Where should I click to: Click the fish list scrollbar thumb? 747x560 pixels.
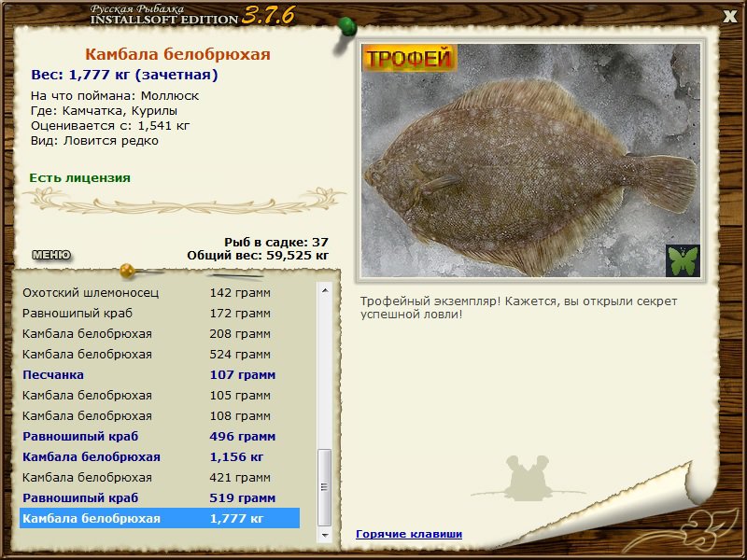[325, 486]
